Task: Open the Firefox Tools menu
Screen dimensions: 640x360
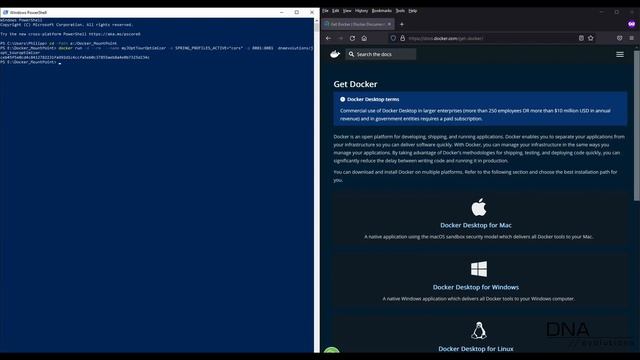Action: click(x=400, y=11)
